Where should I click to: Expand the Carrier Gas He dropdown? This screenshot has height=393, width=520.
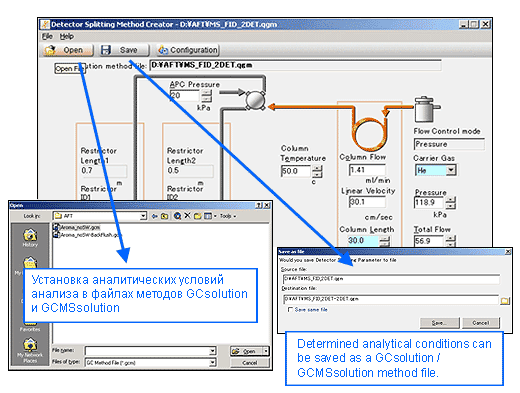(x=451, y=170)
